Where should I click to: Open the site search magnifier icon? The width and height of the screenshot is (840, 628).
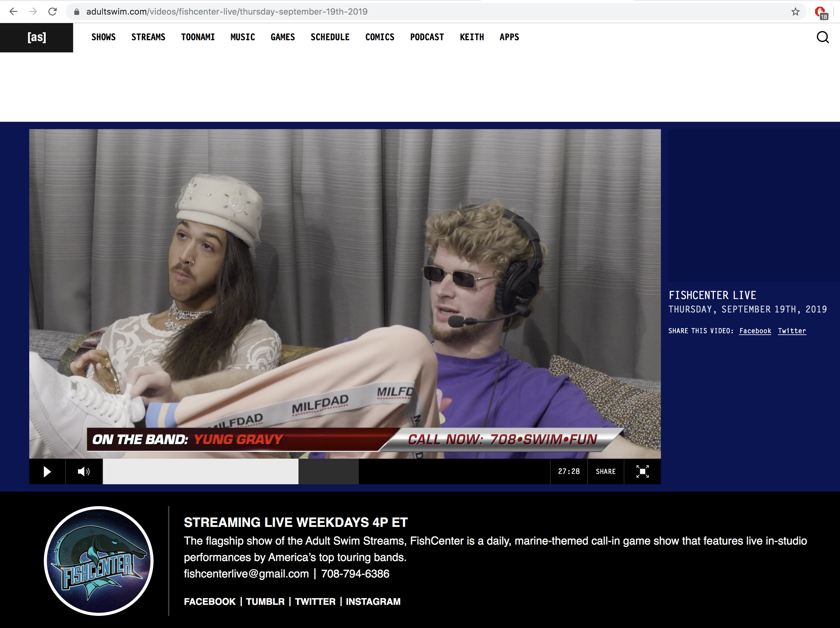click(x=823, y=37)
